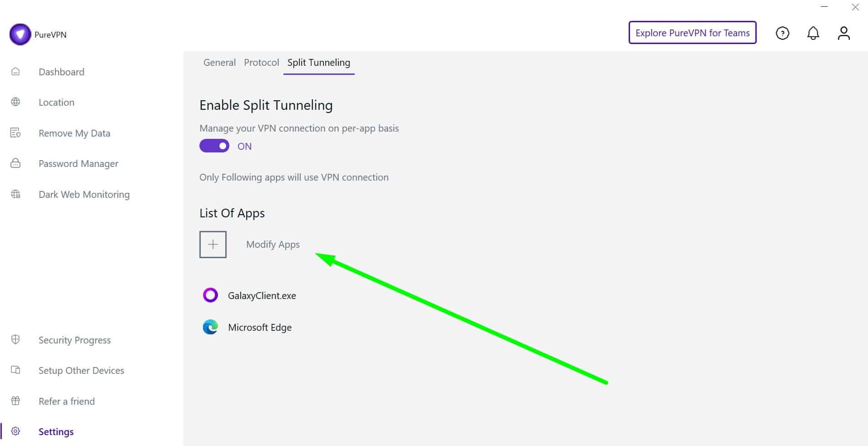Open Security Progress section
868x446 pixels.
click(x=74, y=340)
